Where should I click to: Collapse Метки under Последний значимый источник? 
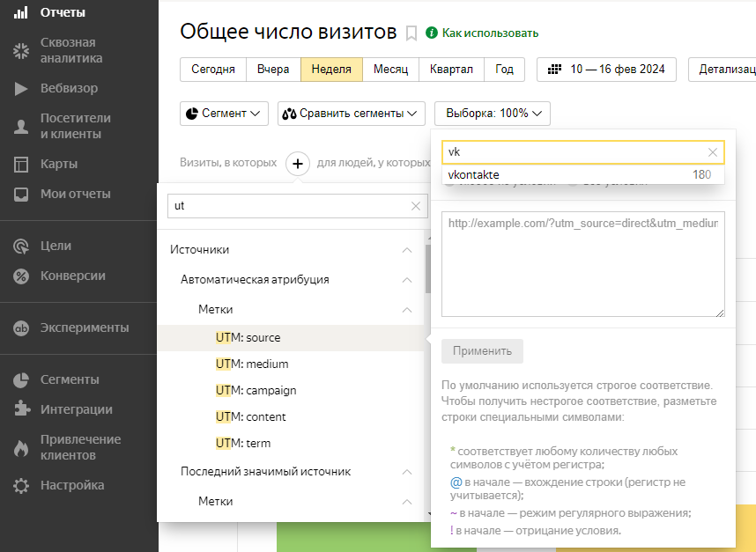click(x=407, y=502)
